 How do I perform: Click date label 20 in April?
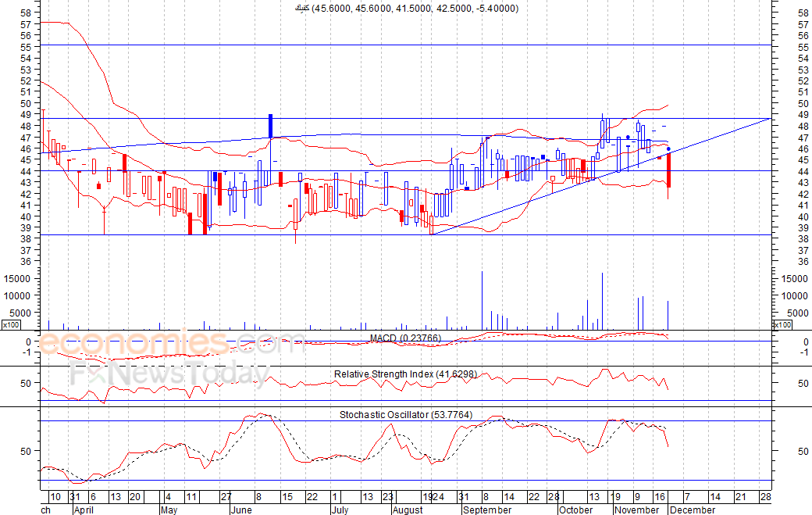coord(135,497)
